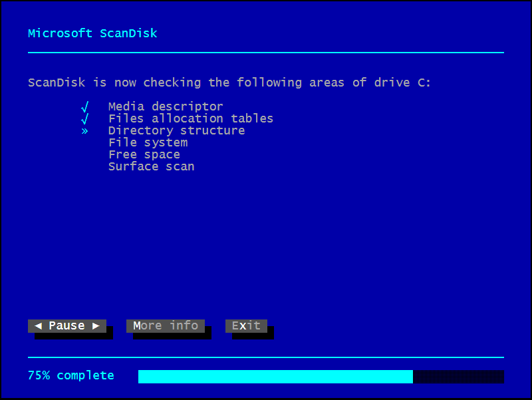Image resolution: width=532 pixels, height=400 pixels.
Task: Click the Exit button
Action: (x=246, y=326)
